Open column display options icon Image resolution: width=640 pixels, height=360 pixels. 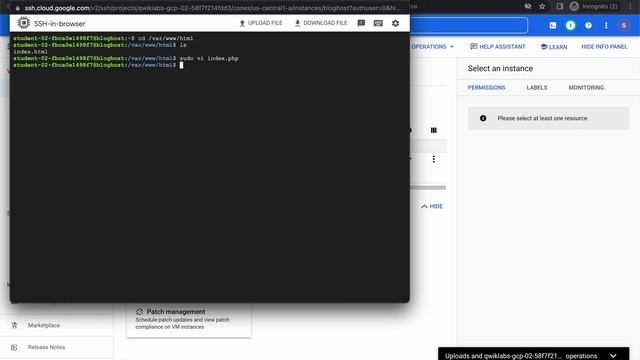click(x=433, y=130)
